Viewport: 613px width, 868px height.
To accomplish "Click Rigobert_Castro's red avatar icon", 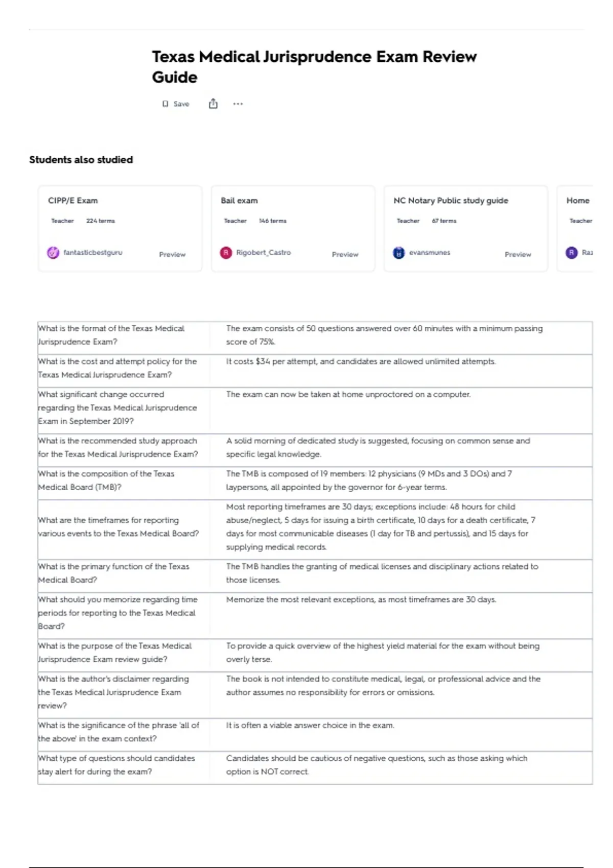I will click(226, 252).
